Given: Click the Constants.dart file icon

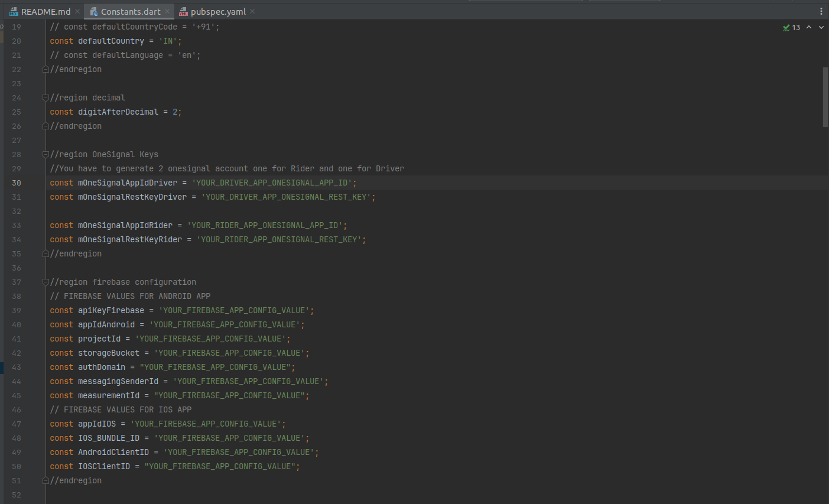Looking at the screenshot, I should pos(93,12).
